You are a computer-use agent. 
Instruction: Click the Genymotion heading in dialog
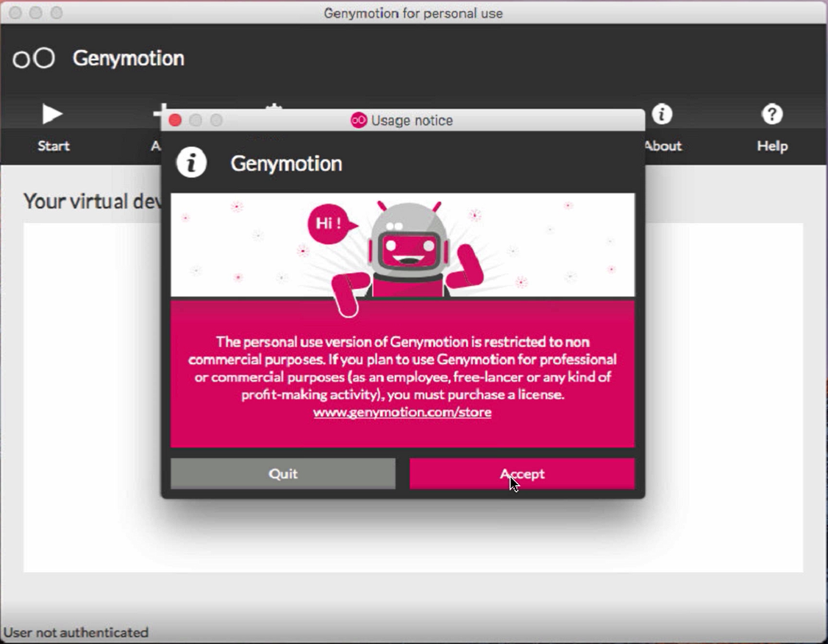286,164
